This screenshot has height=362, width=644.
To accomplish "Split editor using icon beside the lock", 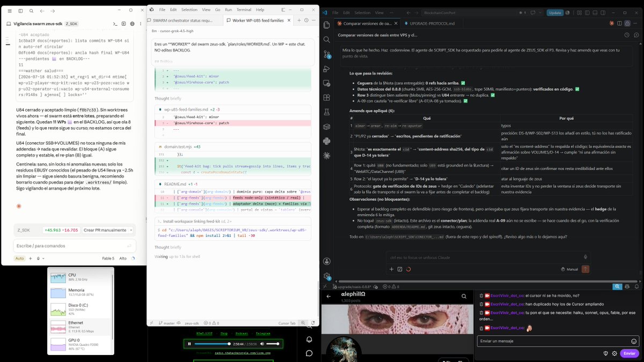I will click(619, 24).
